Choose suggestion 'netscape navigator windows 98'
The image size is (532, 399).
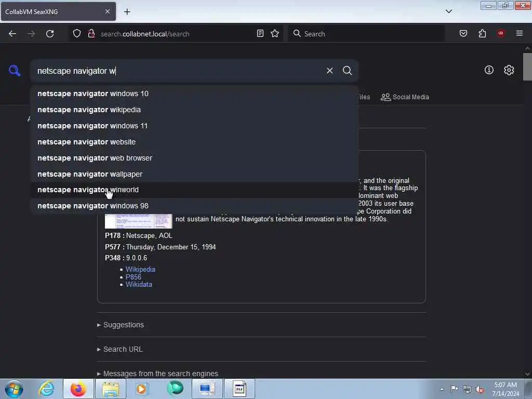pos(194,206)
